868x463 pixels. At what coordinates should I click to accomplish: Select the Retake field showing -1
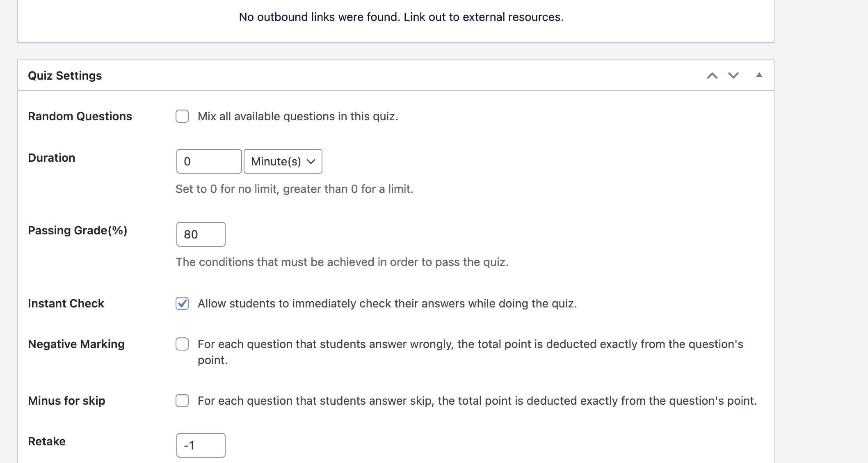(x=201, y=445)
